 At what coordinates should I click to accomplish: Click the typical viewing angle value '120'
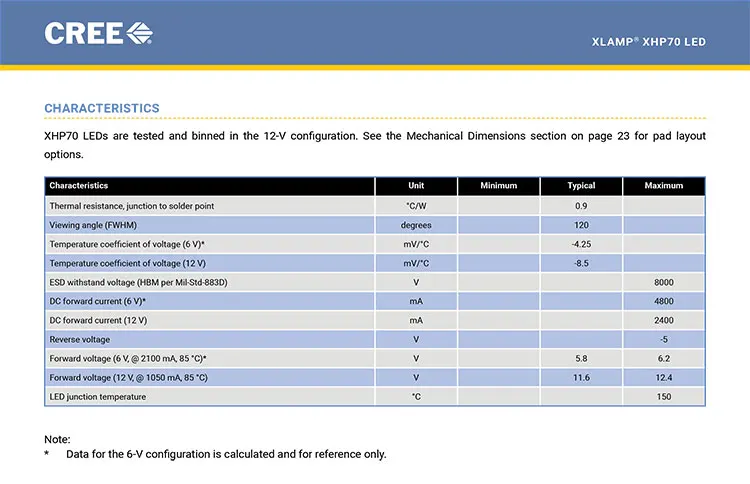pos(581,225)
